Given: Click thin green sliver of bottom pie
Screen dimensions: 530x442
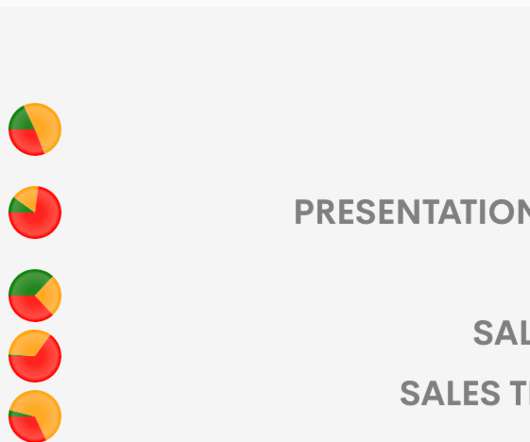Looking at the screenshot, I should [19, 414].
